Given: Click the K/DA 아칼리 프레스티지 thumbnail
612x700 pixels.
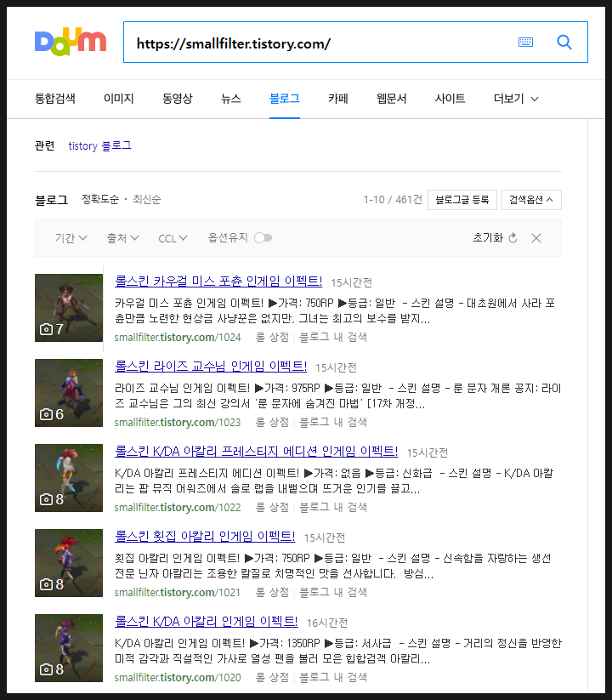Looking at the screenshot, I should click(69, 478).
